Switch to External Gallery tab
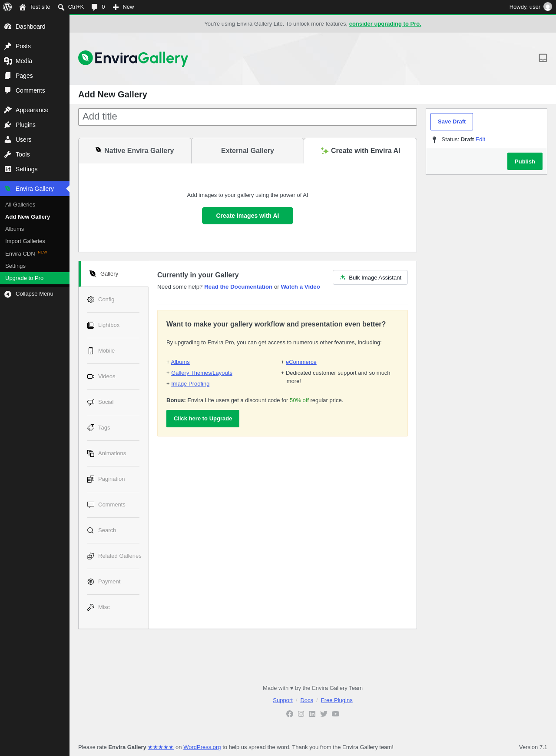 pyautogui.click(x=248, y=151)
